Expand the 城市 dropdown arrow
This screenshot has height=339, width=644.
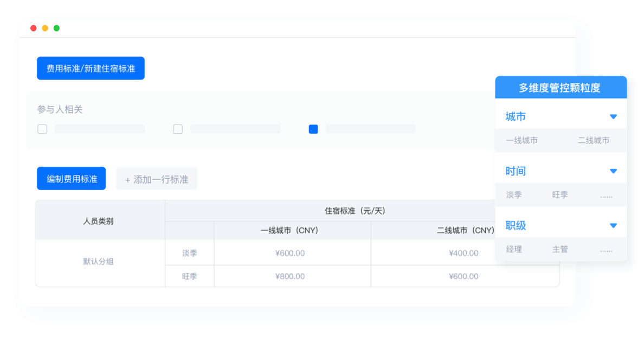[x=613, y=116]
